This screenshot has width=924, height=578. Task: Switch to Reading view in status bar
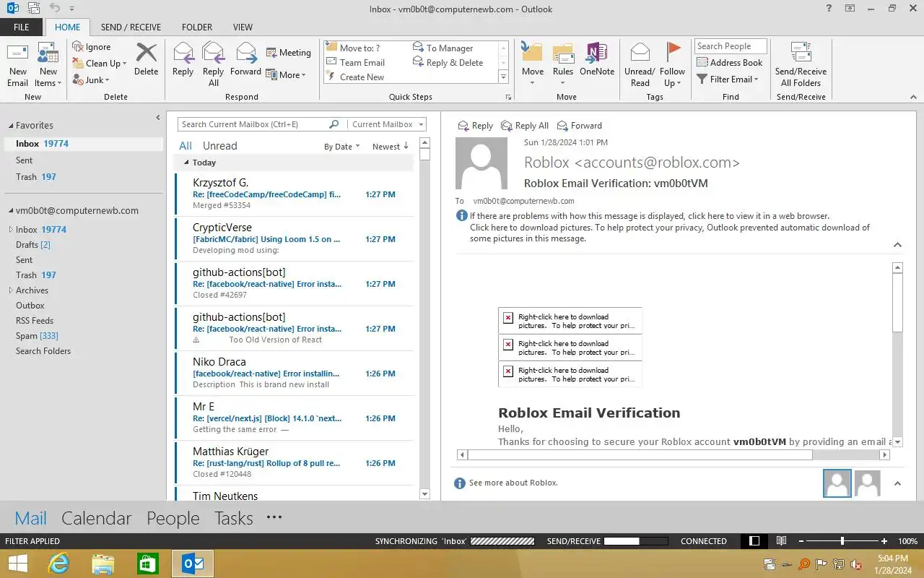781,541
